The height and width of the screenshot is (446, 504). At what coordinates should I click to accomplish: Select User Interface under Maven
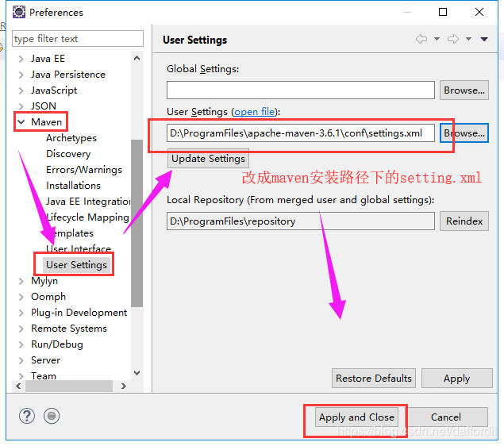(79, 248)
